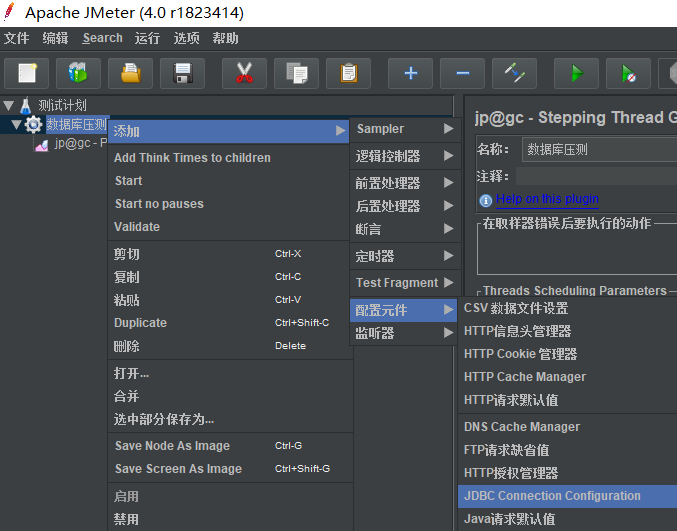Click the Copy toolbar icon
The height and width of the screenshot is (531, 677).
297,73
